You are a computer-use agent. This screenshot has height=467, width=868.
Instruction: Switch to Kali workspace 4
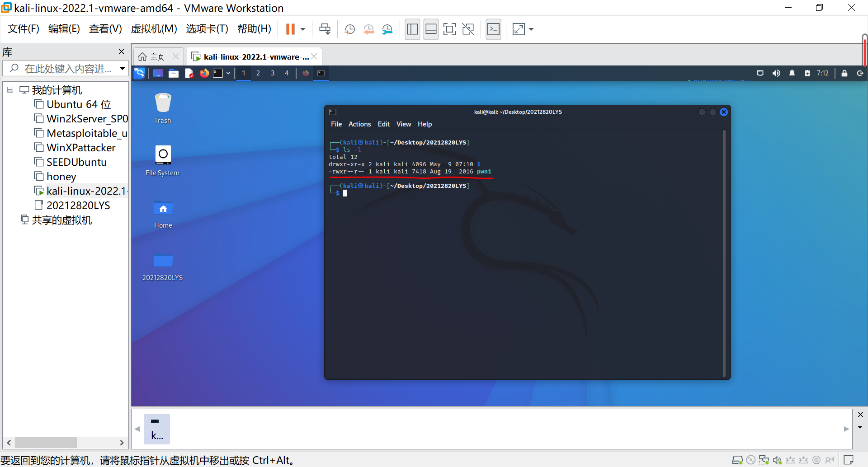point(287,73)
